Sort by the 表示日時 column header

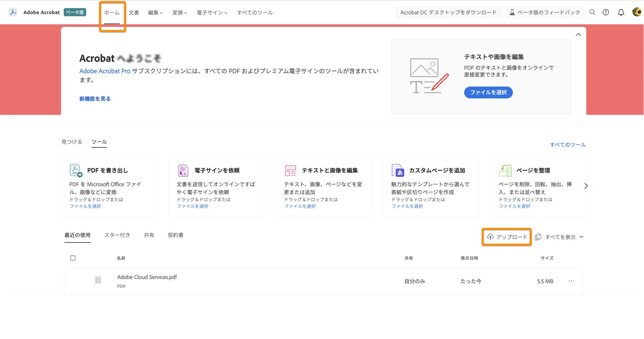pos(469,258)
